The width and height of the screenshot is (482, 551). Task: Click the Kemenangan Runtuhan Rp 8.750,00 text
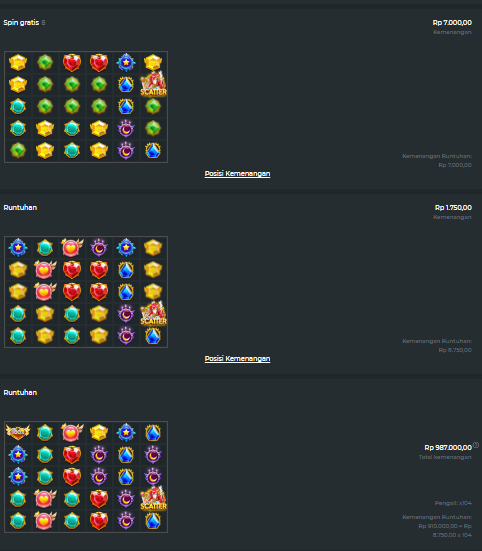pyautogui.click(x=437, y=346)
